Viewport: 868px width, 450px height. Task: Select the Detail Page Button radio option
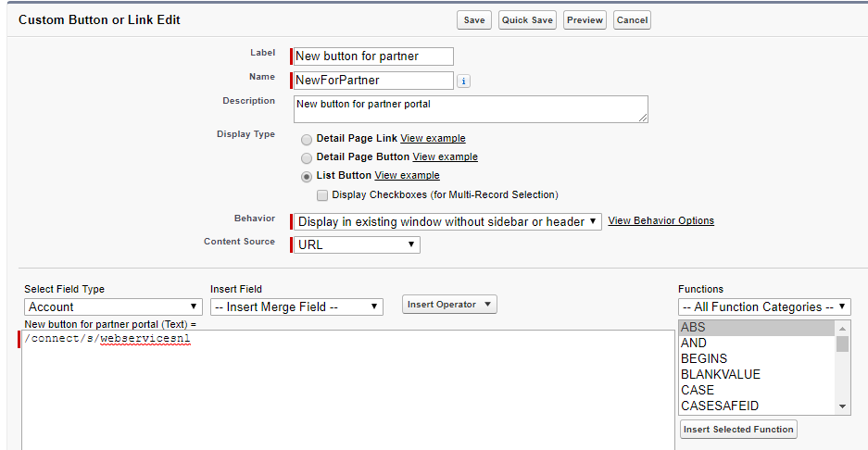tap(307, 157)
